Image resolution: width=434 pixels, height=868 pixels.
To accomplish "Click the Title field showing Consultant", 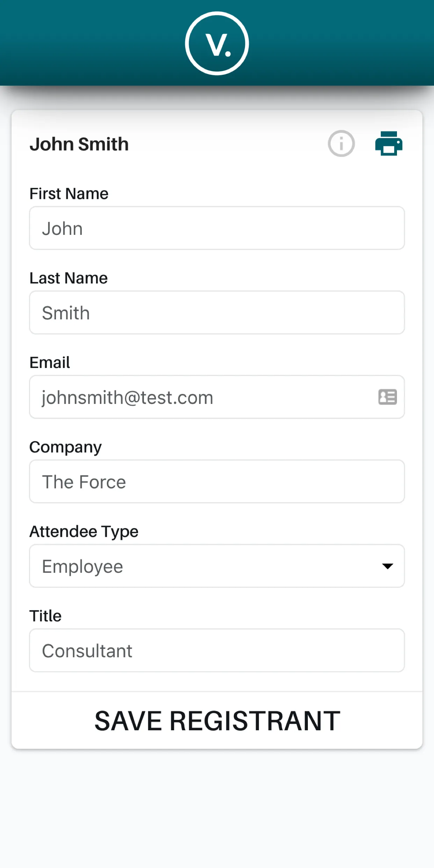I will pyautogui.click(x=217, y=651).
